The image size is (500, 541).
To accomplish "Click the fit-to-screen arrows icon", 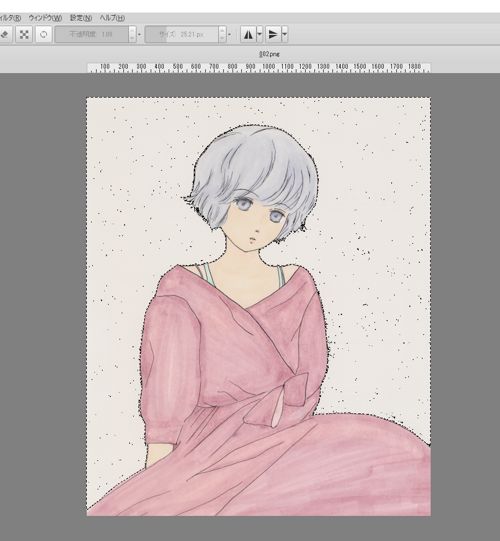I will coord(24,35).
